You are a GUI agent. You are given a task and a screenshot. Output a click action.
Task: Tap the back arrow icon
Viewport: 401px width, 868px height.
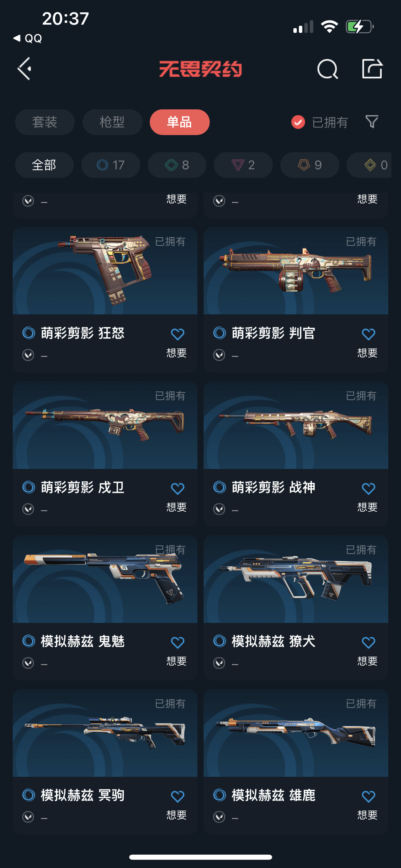coord(25,69)
